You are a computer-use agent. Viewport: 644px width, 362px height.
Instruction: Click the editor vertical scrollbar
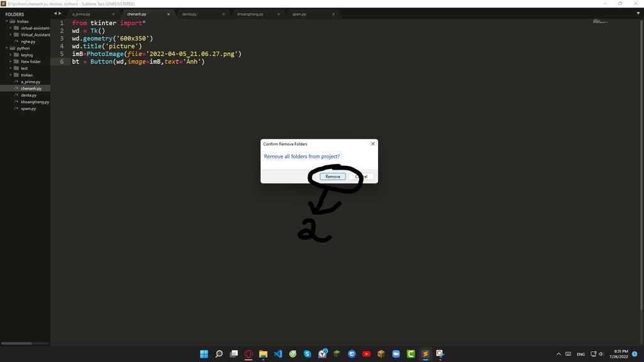coord(641,164)
